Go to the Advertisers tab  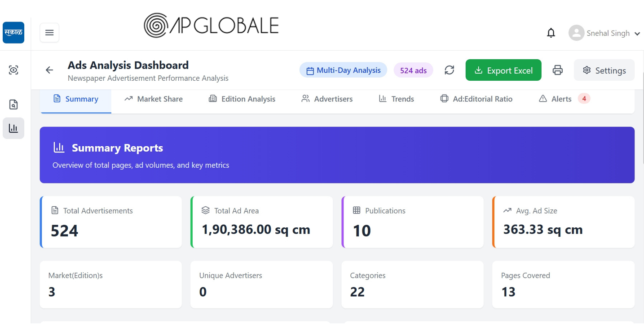pos(327,99)
